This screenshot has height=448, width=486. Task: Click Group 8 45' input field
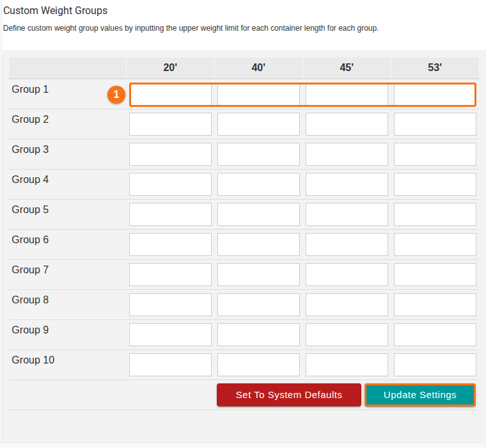347,305
